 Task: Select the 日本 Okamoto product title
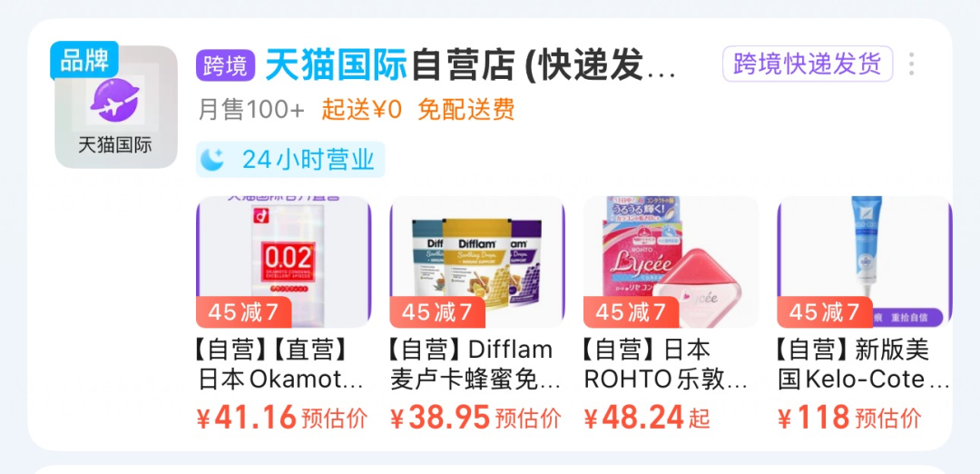[280, 364]
